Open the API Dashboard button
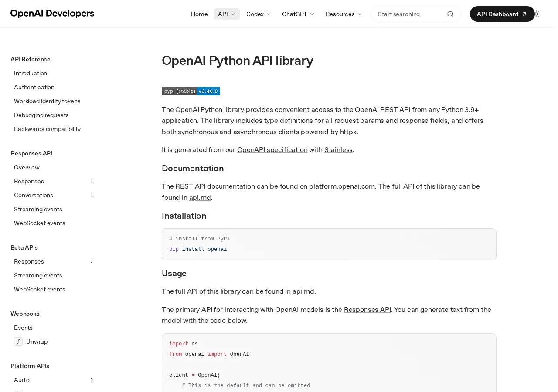 tap(502, 14)
